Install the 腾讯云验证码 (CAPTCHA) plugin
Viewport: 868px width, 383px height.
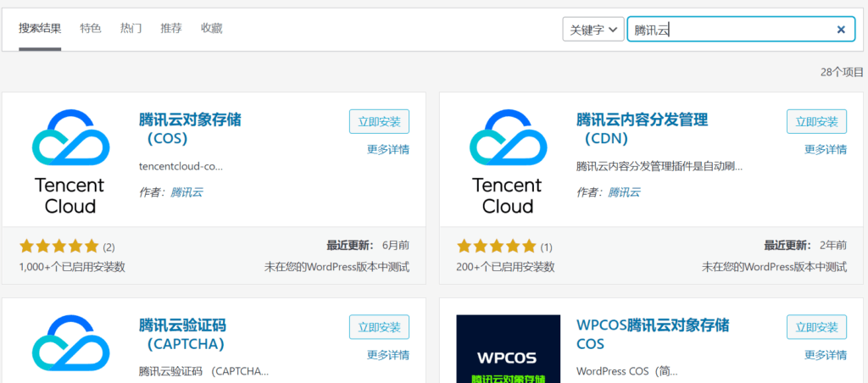click(379, 327)
